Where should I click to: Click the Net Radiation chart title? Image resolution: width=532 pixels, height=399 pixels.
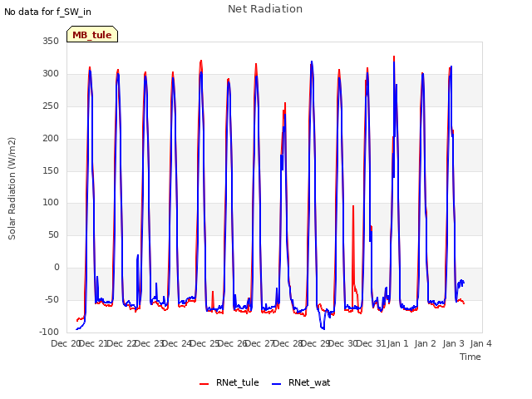pos(265,9)
